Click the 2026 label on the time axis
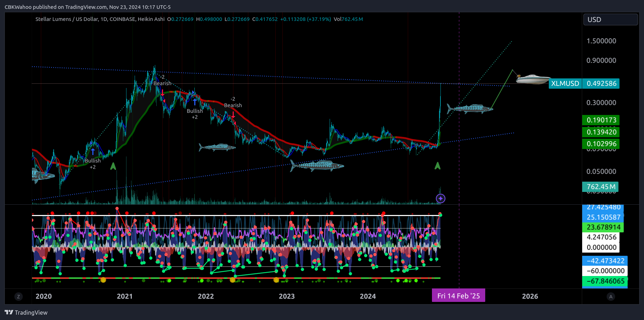The image size is (644, 320). click(530, 296)
